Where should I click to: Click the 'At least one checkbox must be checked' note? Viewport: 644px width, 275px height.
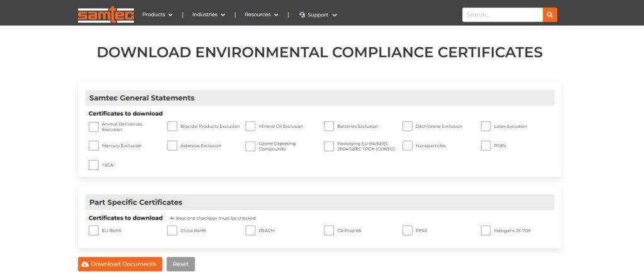click(213, 218)
